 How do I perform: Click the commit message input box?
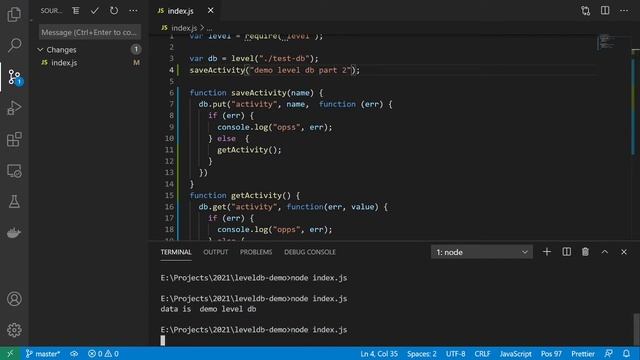(90, 32)
